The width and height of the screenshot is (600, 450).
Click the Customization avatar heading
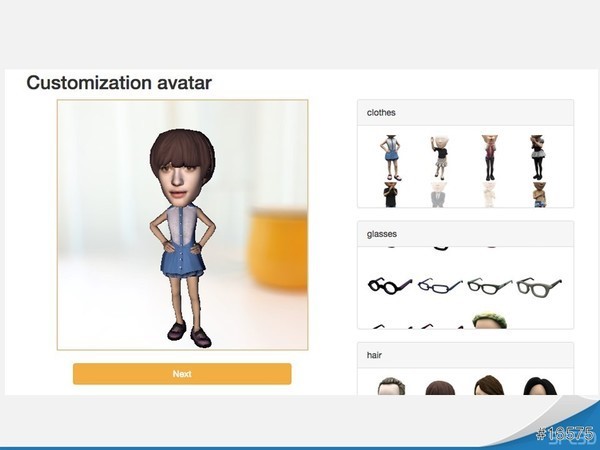pos(119,83)
